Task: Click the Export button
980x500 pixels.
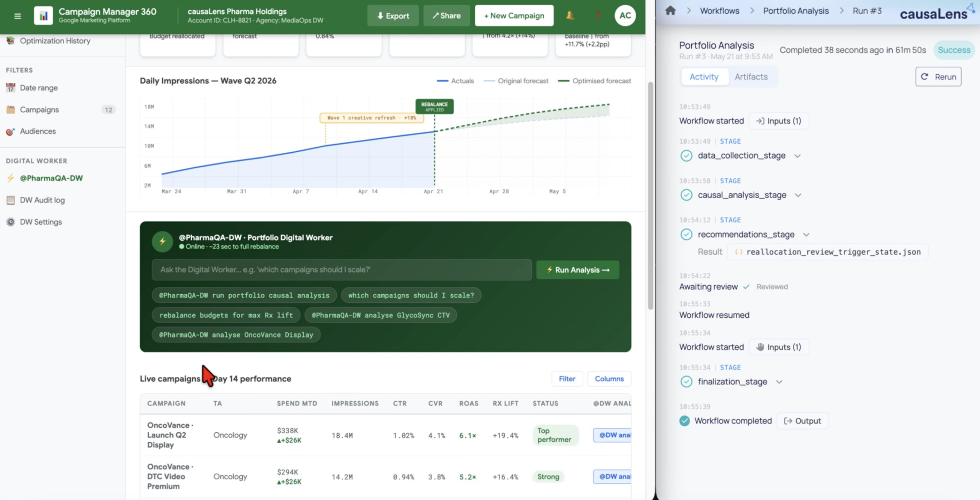Action: pyautogui.click(x=393, y=16)
